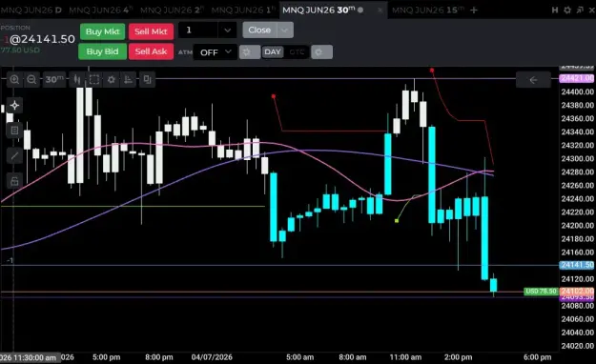Close the MNQ JUN26 30m tab with the x
The width and height of the screenshot is (596, 364).
pyautogui.click(x=380, y=10)
